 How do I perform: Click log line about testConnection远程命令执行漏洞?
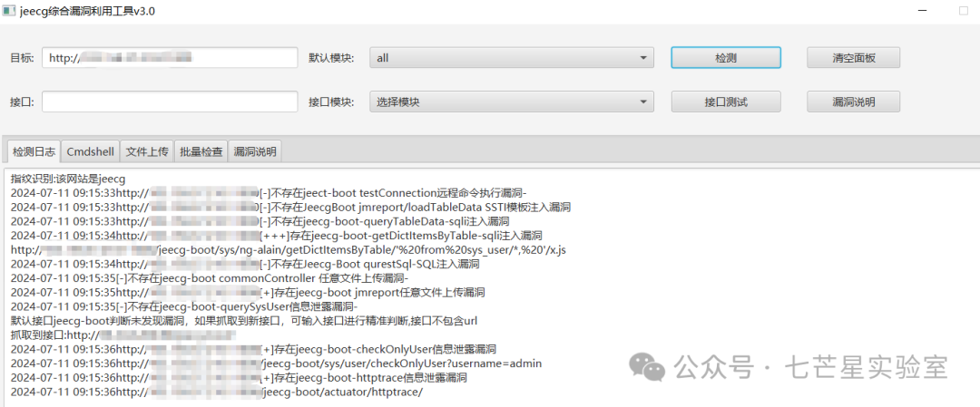(269, 193)
